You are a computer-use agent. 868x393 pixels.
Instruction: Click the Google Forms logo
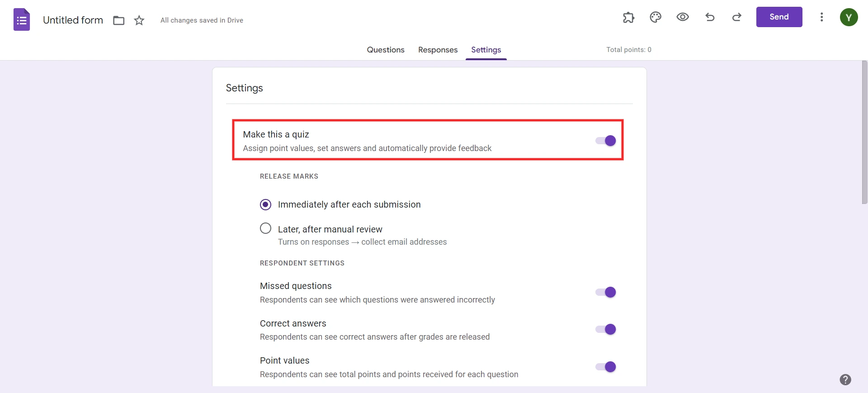[x=21, y=19]
